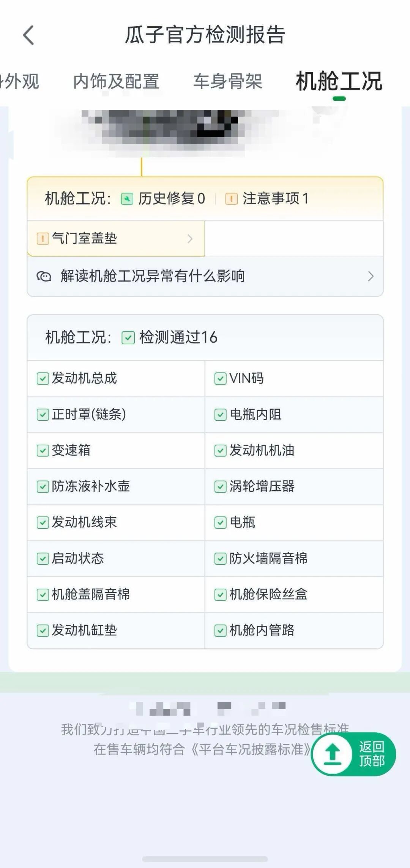The image size is (410, 868).
Task: Open the 《平台车况披露标准》 link text
Action: (x=249, y=749)
